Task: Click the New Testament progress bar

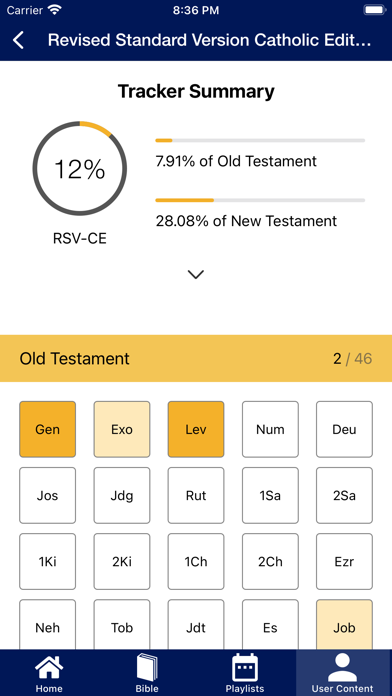Action: coord(260,200)
